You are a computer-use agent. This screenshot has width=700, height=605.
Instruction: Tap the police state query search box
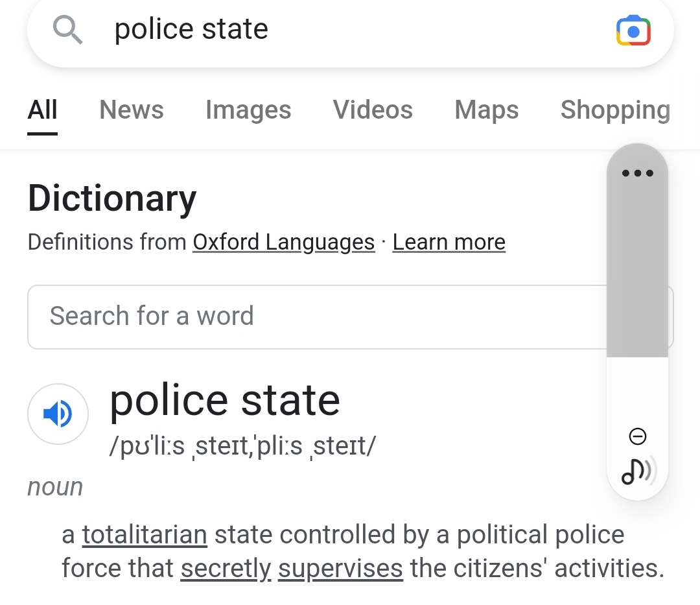click(x=351, y=30)
